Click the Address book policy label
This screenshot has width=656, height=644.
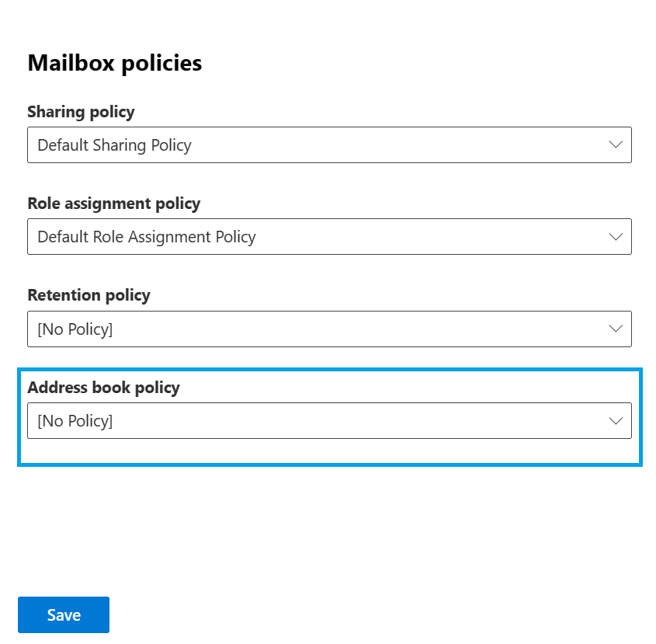pos(103,387)
